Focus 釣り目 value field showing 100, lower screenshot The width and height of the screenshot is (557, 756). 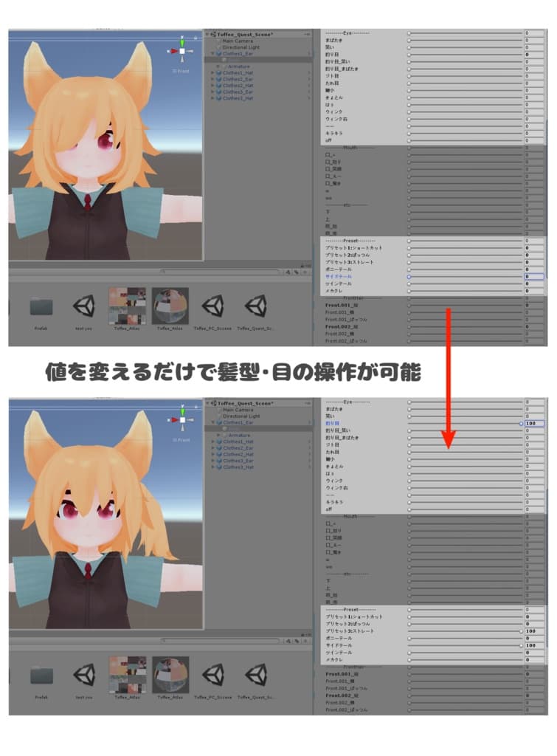[534, 423]
